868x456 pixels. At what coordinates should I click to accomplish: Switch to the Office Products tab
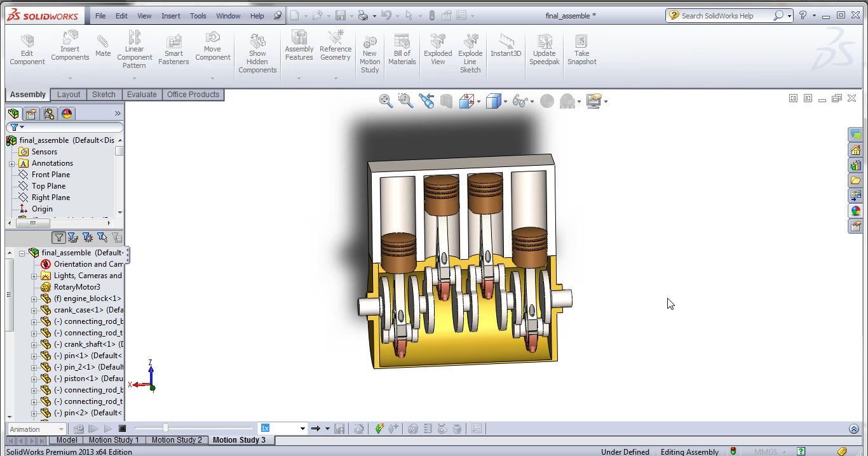click(193, 95)
